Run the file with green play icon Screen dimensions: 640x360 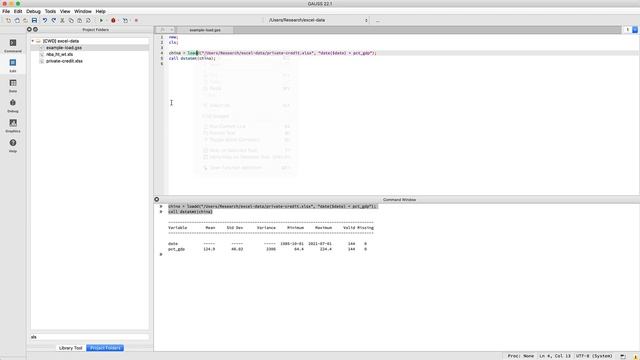(x=101, y=20)
